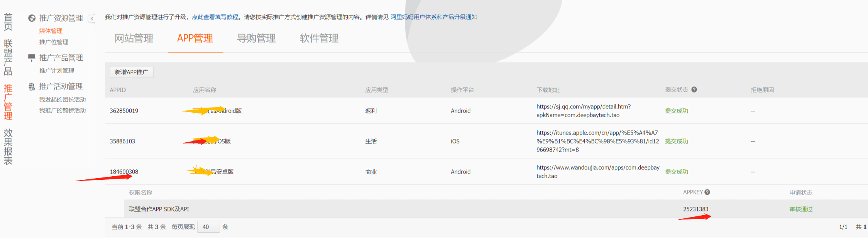Click APPID 184600308
Screen dimensions: 868x238
point(124,172)
